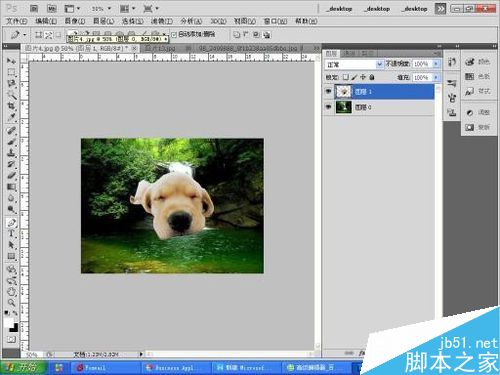Open the 调整 (Adjustments) panel button
Viewport: 500px width, 375px height.
point(478,112)
